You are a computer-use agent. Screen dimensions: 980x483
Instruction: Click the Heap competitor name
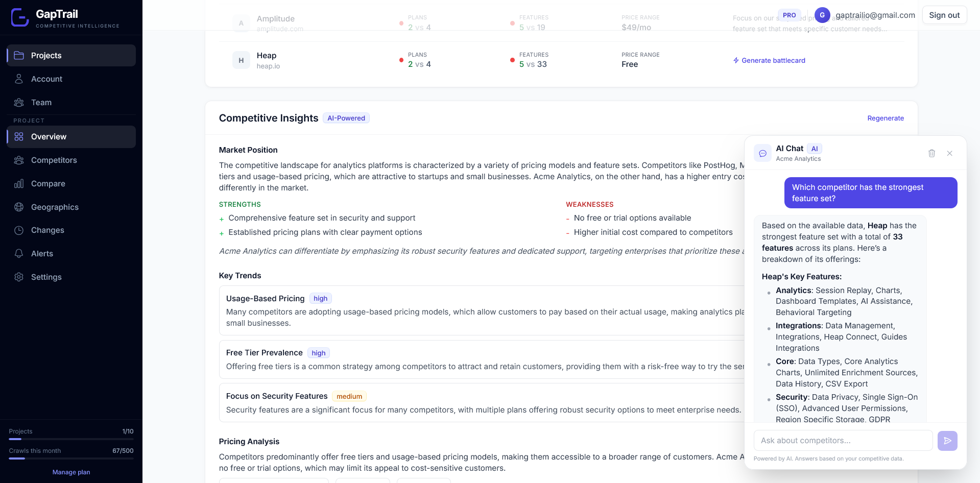click(x=267, y=55)
